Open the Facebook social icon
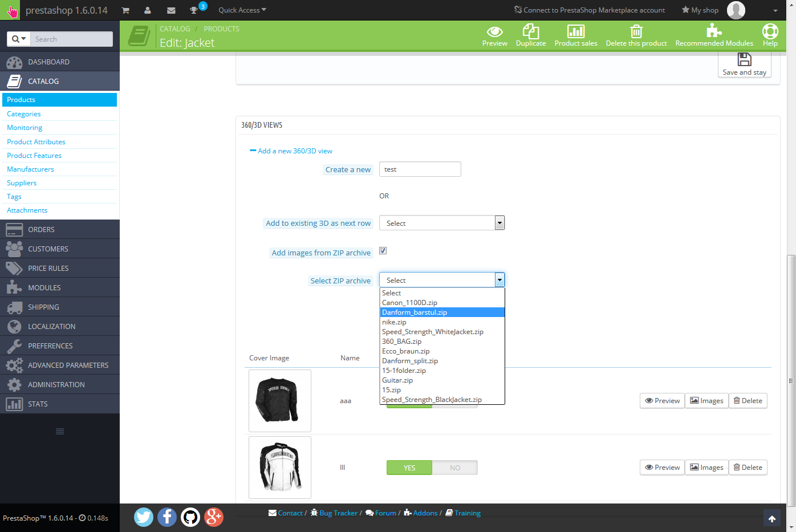This screenshot has width=796, height=532. (167, 517)
